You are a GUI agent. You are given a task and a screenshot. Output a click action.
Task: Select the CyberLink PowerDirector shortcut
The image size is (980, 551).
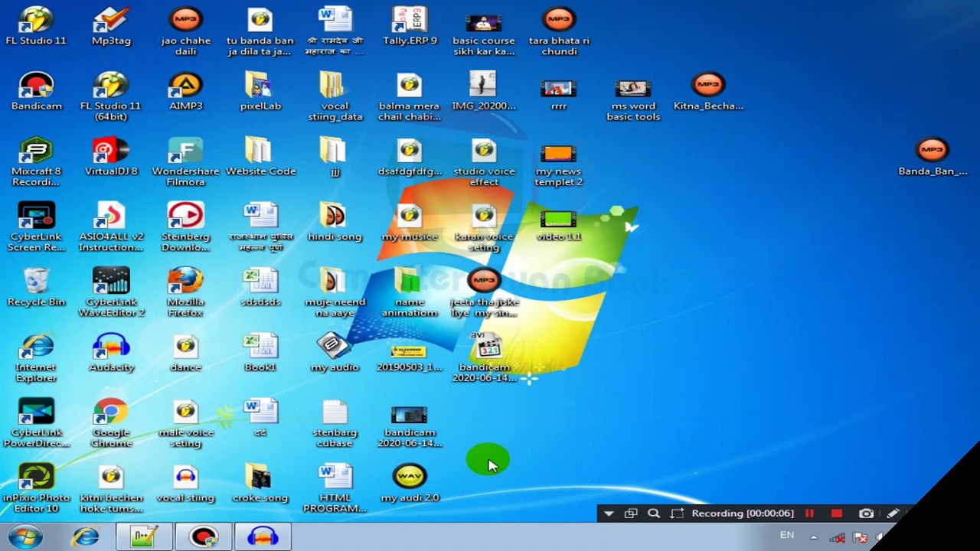[x=36, y=422]
